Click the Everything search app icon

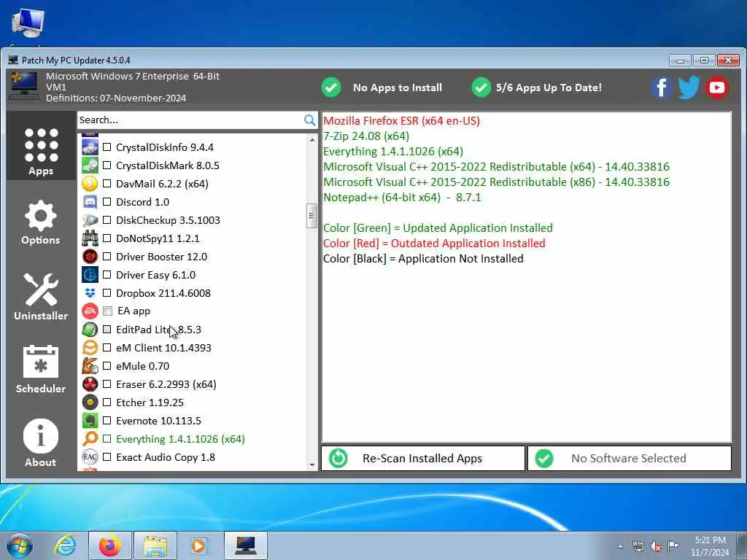pos(90,438)
